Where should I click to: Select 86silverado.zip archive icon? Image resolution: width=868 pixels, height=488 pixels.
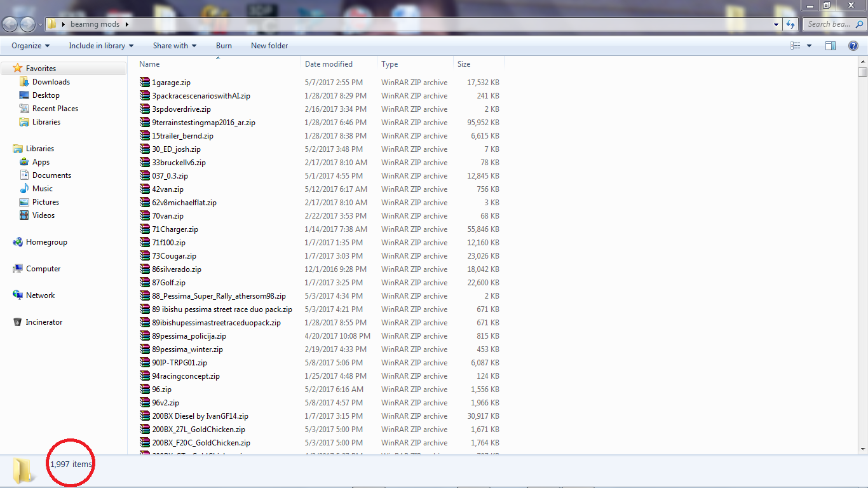(145, 269)
